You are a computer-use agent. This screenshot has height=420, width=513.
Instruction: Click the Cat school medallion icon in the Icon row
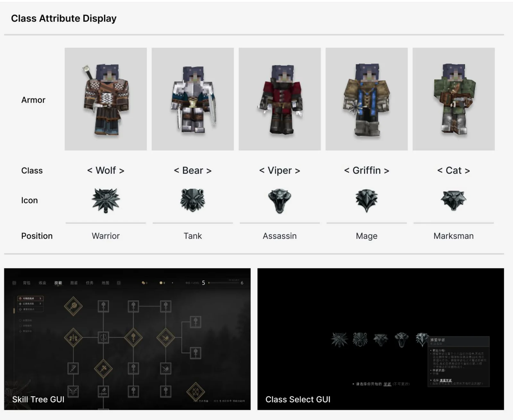(453, 200)
